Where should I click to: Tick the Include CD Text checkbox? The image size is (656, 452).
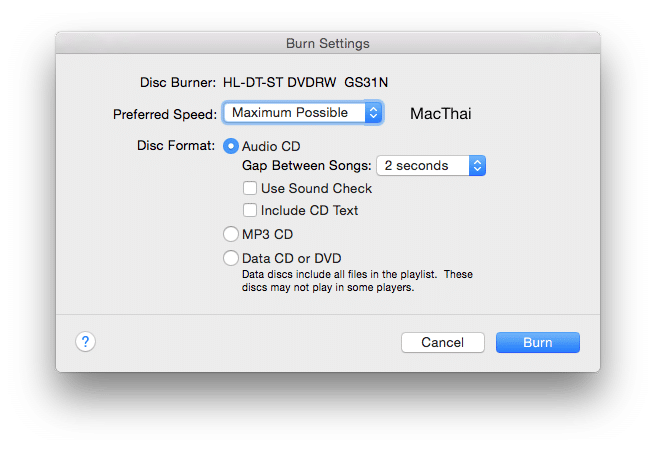pos(250,210)
